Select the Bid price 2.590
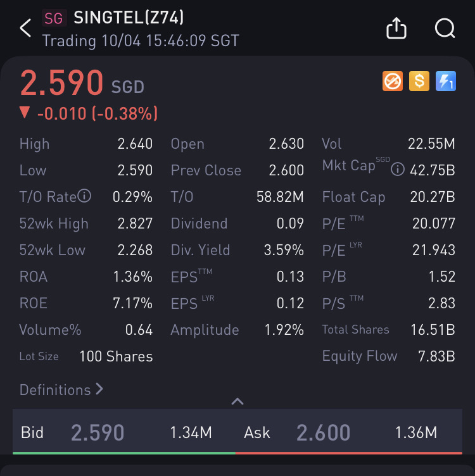 tap(98, 432)
